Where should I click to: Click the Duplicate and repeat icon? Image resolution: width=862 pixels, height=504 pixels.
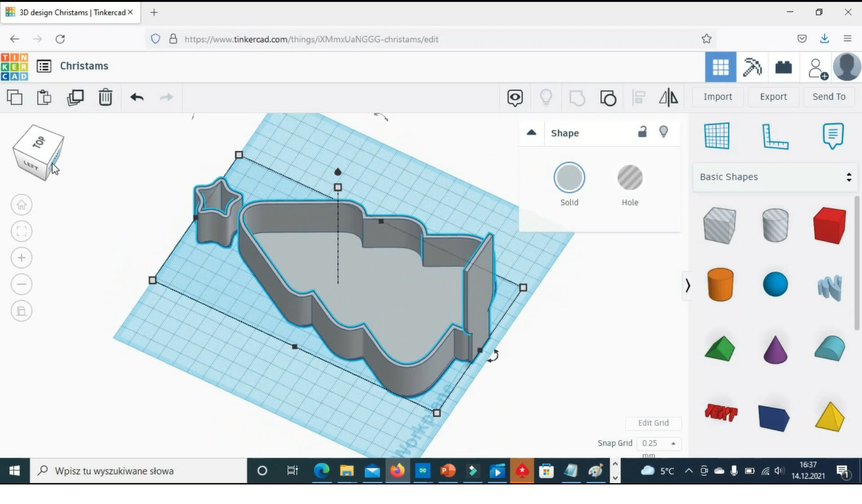(75, 97)
